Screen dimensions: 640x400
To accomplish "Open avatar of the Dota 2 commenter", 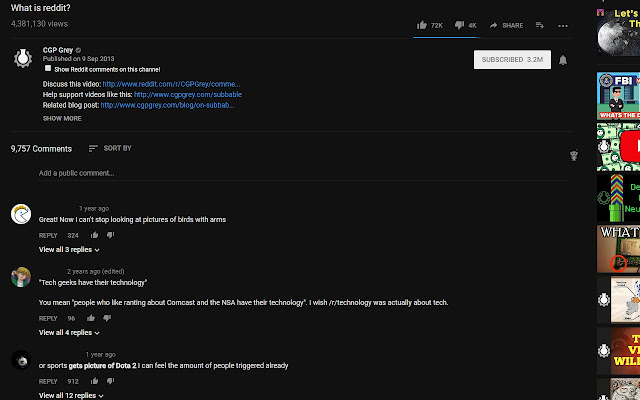I will tap(21, 360).
